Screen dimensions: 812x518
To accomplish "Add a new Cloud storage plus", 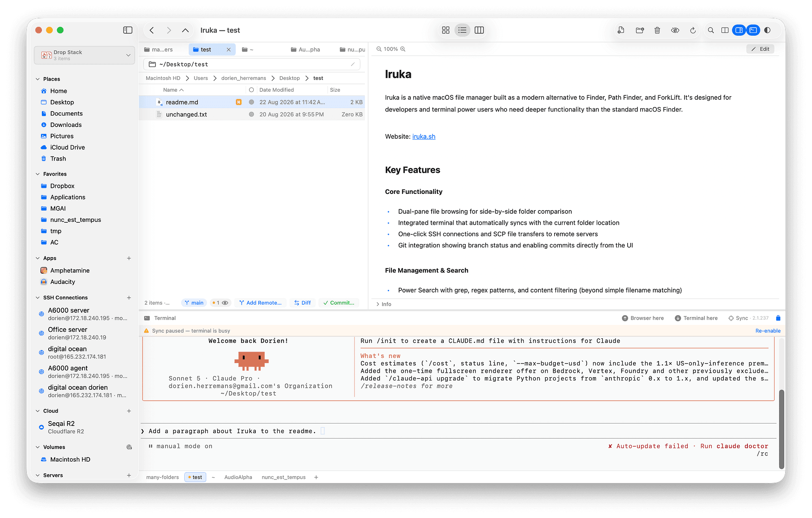I will tap(129, 411).
